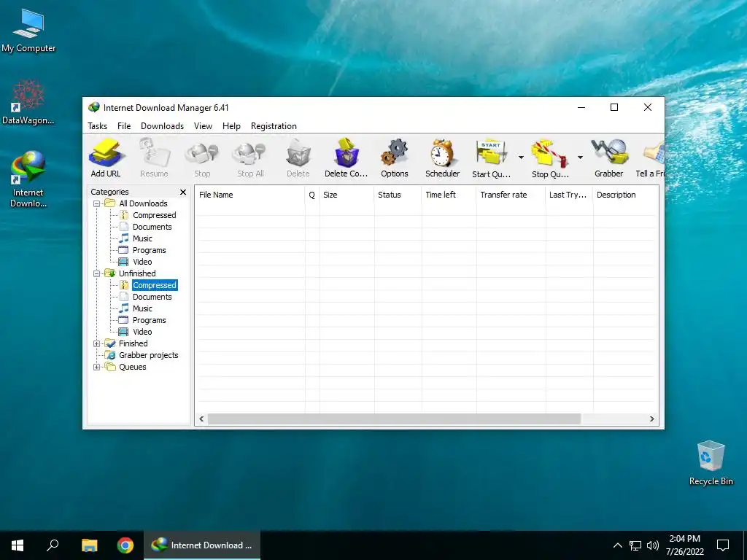747x560 pixels.
Task: Select the Queues category
Action: click(x=133, y=367)
